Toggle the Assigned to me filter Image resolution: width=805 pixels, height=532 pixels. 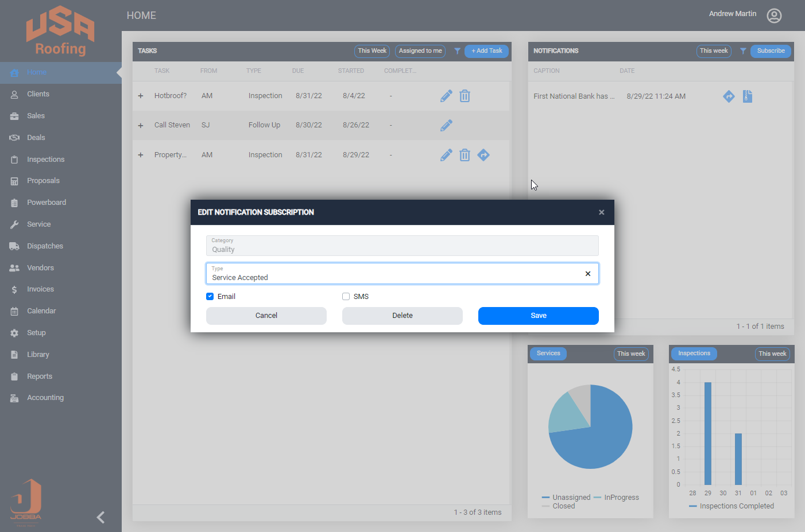(420, 51)
